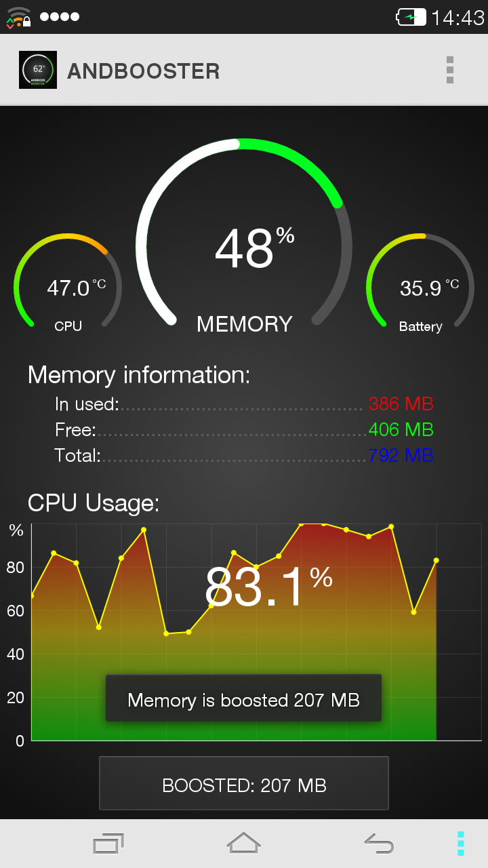Open the overflow menu in the app bar
The image size is (488, 868).
[x=450, y=70]
